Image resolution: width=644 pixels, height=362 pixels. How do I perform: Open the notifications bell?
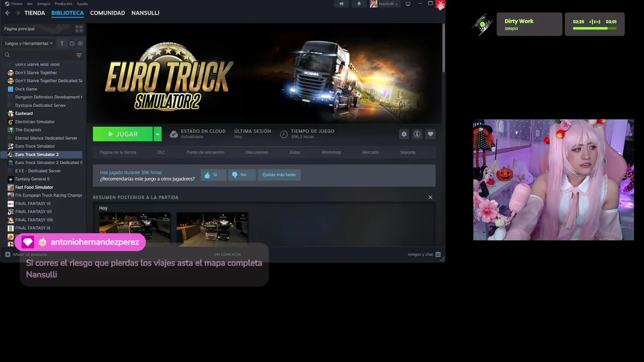[x=359, y=4]
